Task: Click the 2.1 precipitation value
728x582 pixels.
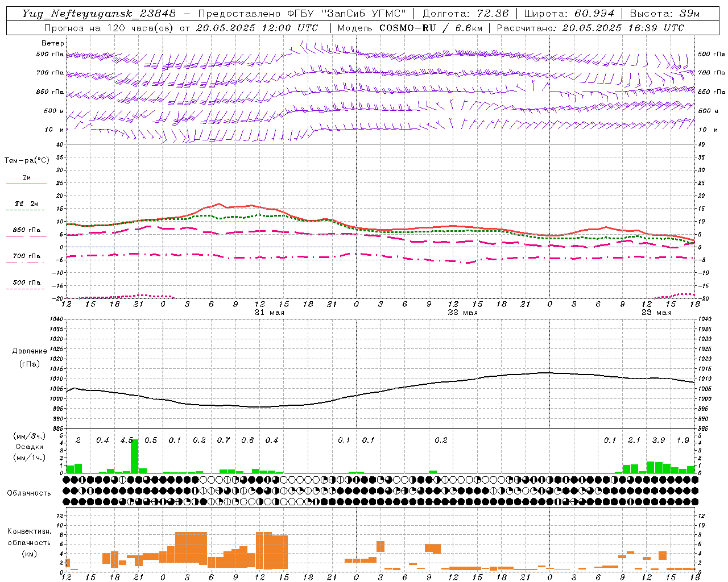Action: (634, 440)
